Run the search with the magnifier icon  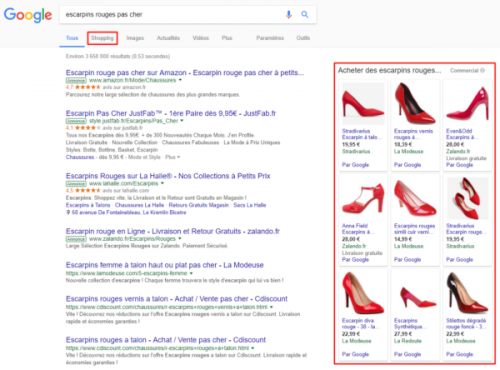tap(305, 14)
